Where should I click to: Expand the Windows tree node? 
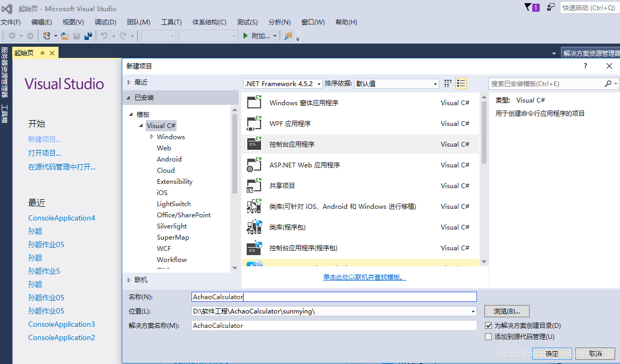152,137
